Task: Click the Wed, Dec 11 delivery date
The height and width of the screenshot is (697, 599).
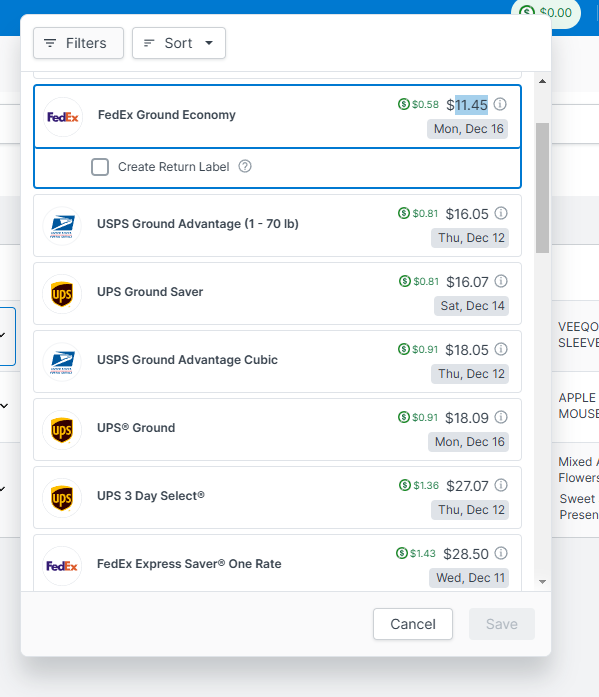Action: click(x=469, y=578)
